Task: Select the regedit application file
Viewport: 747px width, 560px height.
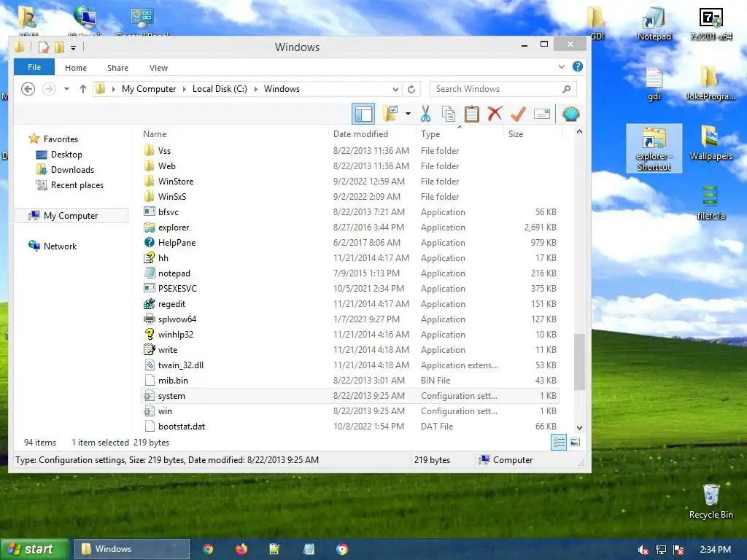Action: [350, 304]
